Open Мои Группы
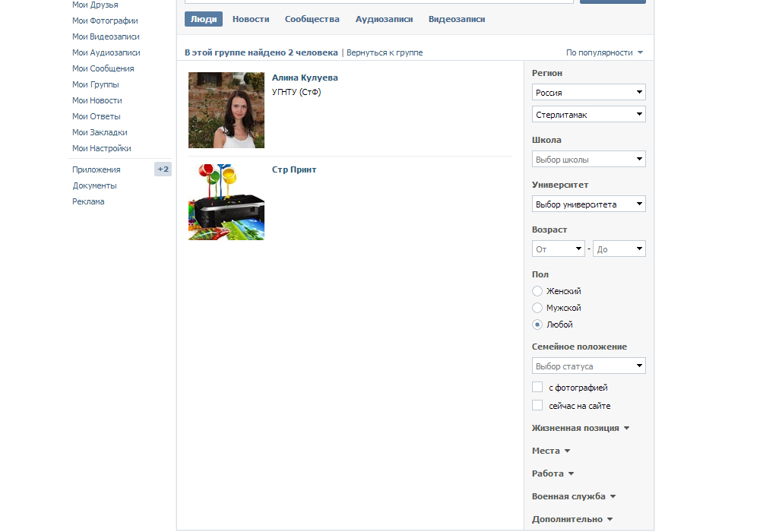Image resolution: width=760 pixels, height=532 pixels. tap(96, 85)
